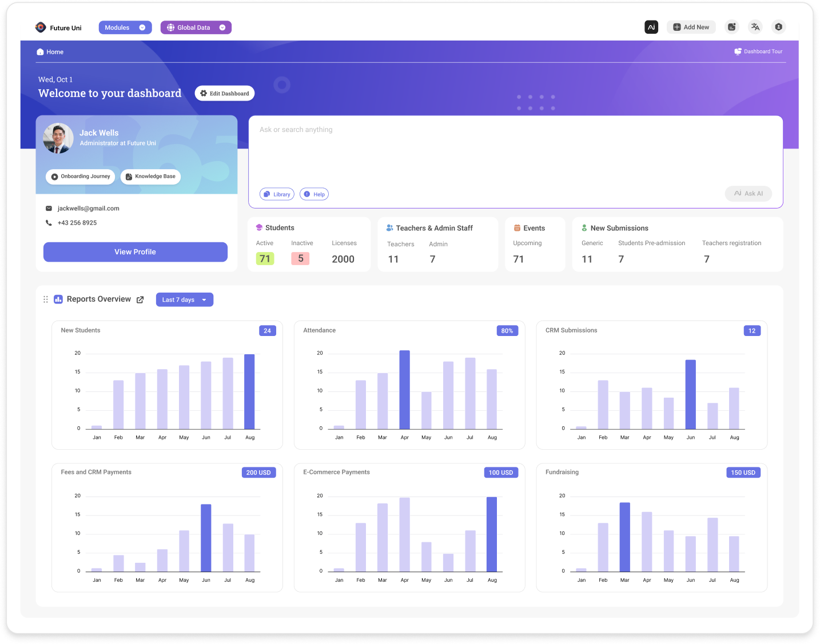Open the user account avatar icon
The width and height of the screenshot is (820, 644).
[x=778, y=27]
